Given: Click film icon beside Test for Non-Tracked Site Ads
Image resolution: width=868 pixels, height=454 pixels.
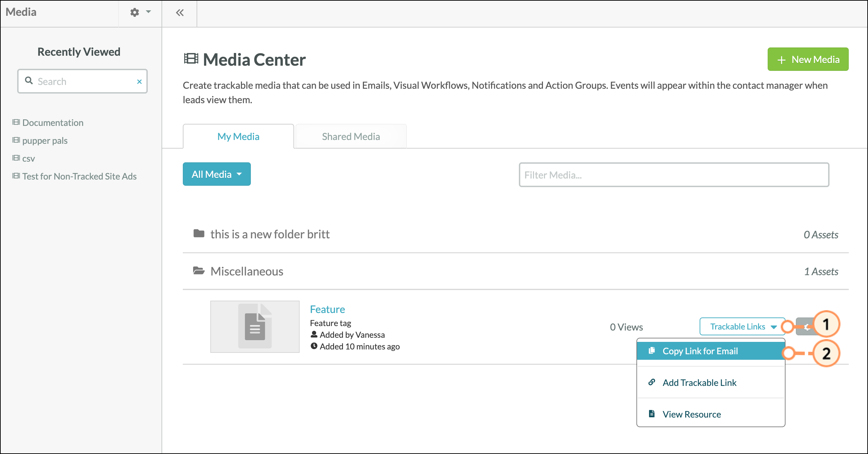Looking at the screenshot, I should [x=16, y=176].
